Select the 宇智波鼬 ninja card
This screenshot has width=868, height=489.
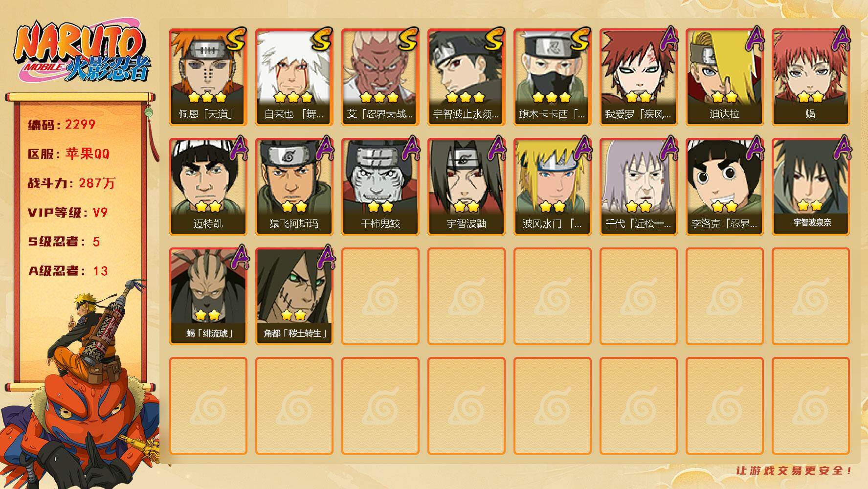point(467,187)
